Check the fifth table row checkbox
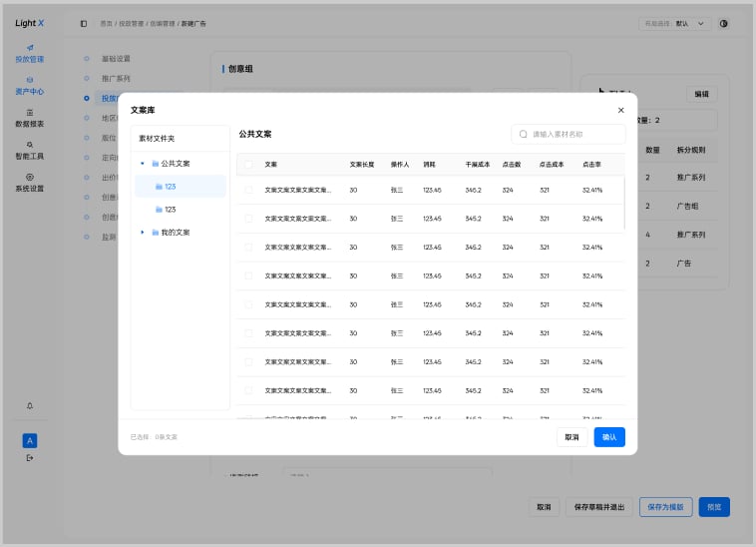The image size is (756, 547). [x=248, y=304]
